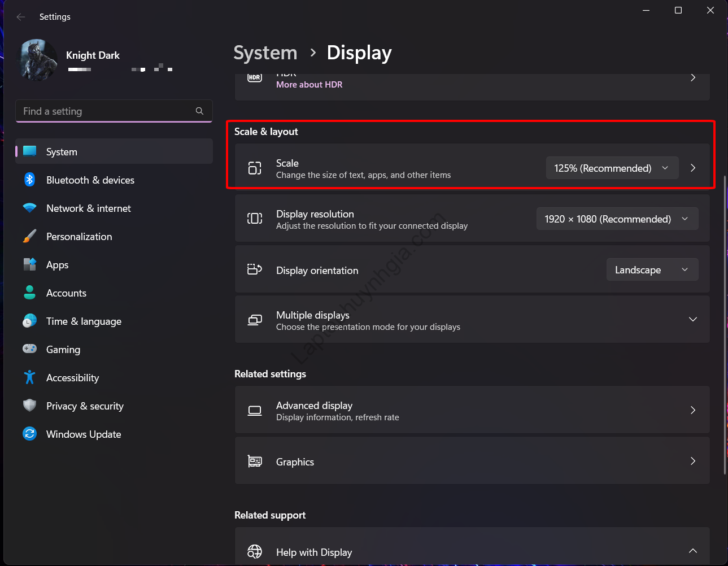Go to Gaming settings

pos(114,350)
